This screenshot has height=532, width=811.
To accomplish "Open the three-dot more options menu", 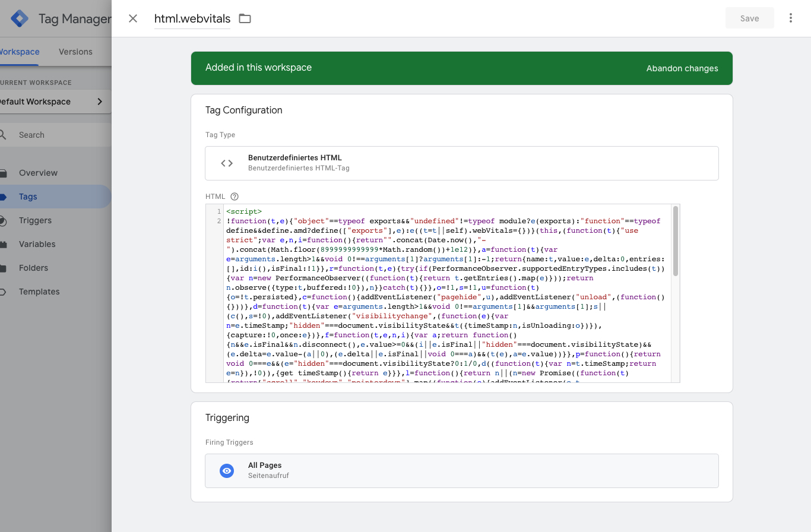I will tap(790, 18).
